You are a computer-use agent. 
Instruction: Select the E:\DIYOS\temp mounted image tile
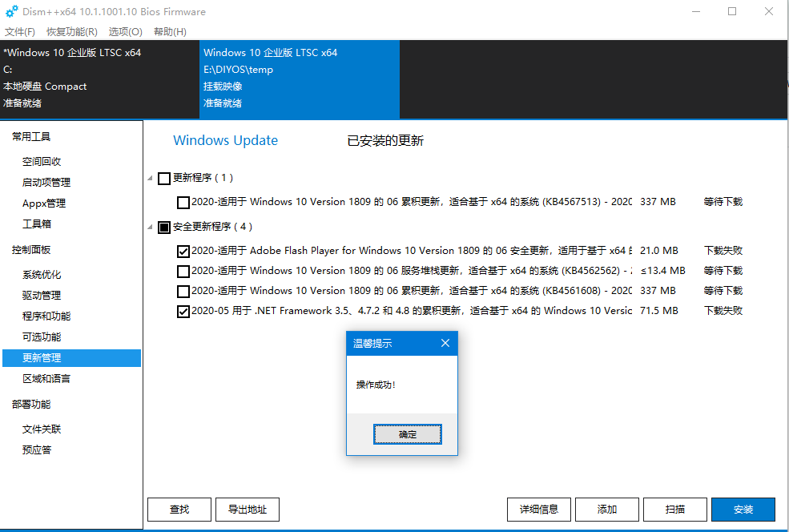[300, 78]
